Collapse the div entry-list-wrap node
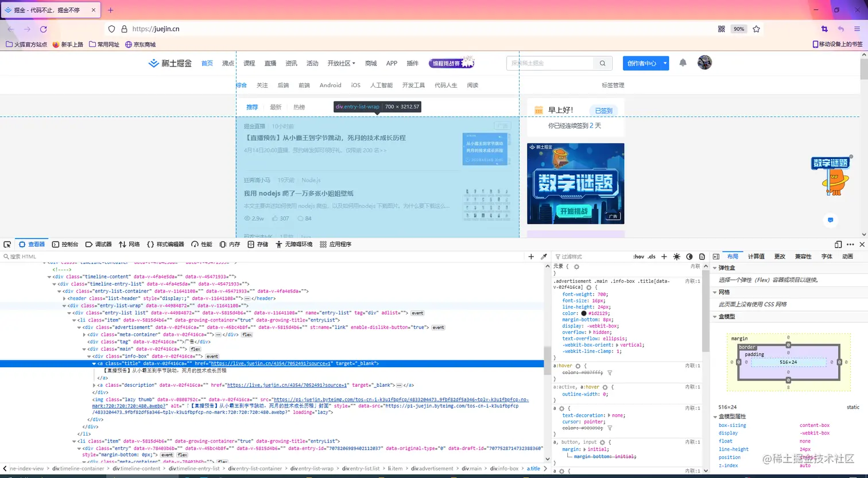 64,306
